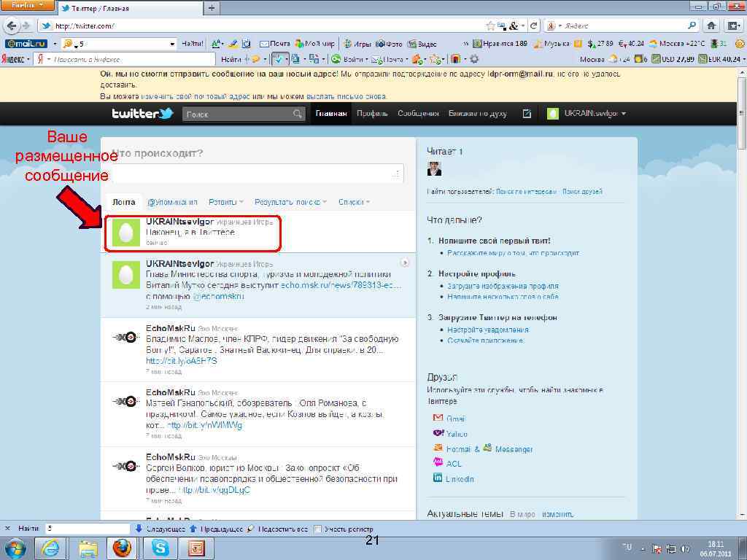
Task: Open Профиль in Twitter navigation
Action: coord(372,113)
